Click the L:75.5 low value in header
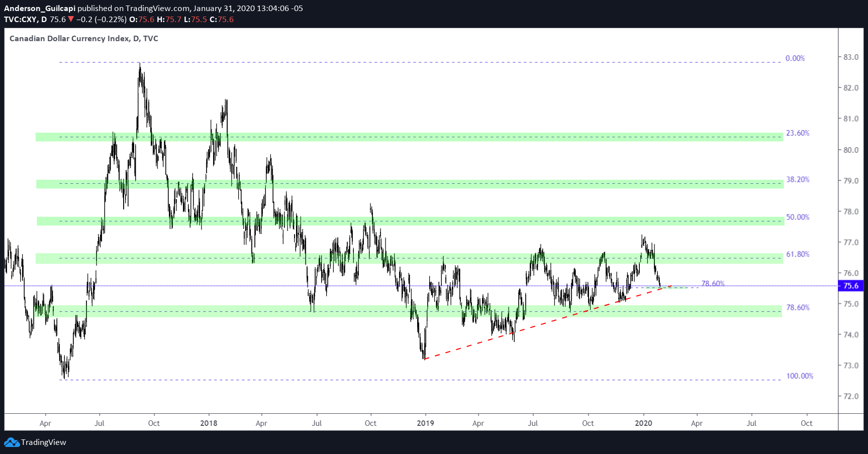The height and width of the screenshot is (454, 868). click(195, 20)
